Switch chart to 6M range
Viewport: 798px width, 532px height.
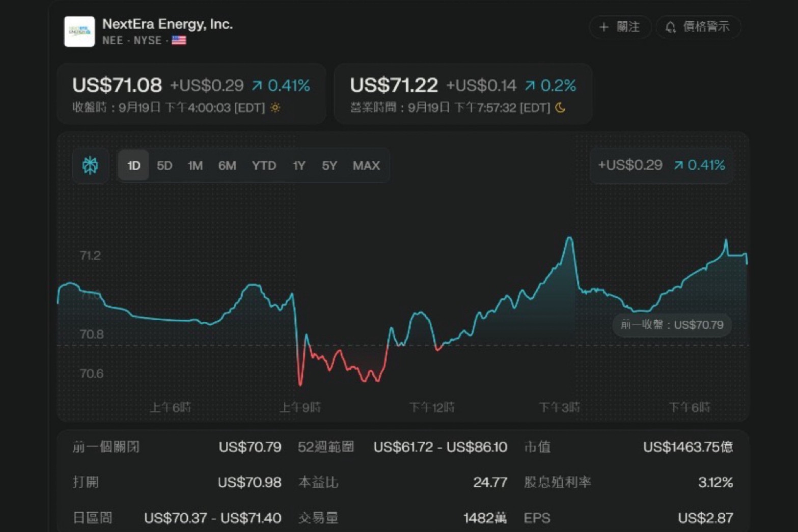click(x=227, y=165)
